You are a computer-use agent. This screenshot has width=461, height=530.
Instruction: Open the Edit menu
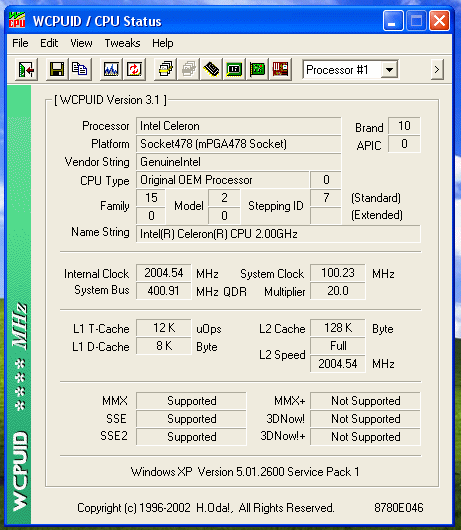49,43
